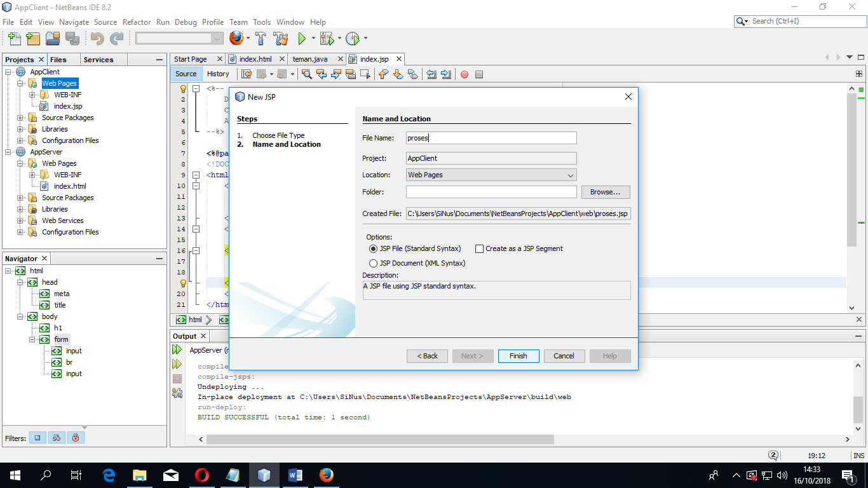Click the Back button in the wizard
This screenshot has width=868, height=488.
427,356
